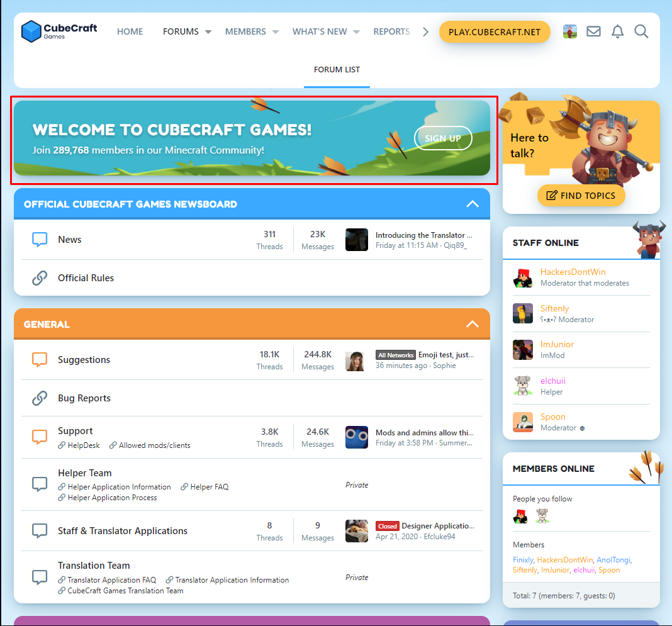Image resolution: width=672 pixels, height=626 pixels.
Task: Expand the Forums dropdown arrow
Action: point(208,31)
